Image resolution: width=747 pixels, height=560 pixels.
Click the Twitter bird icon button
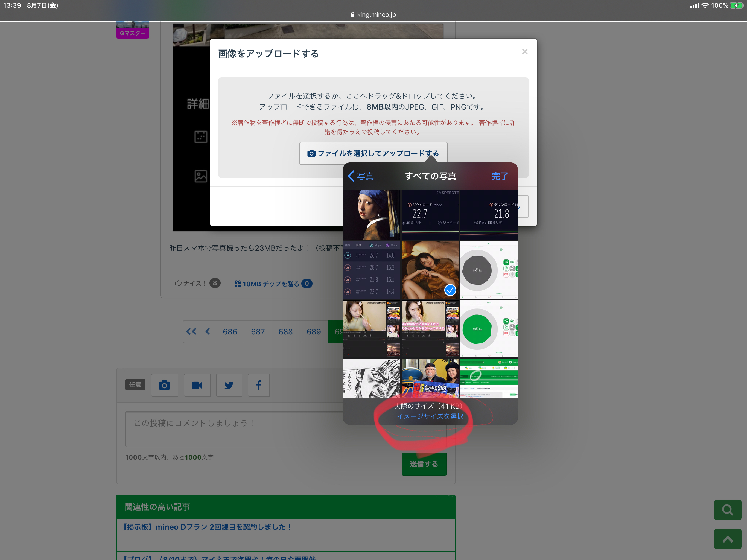[229, 385]
